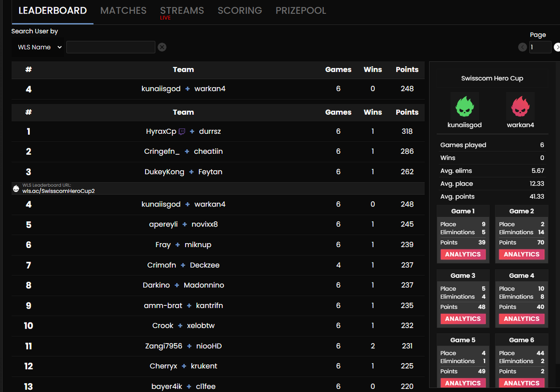Click the user search text field

[111, 47]
